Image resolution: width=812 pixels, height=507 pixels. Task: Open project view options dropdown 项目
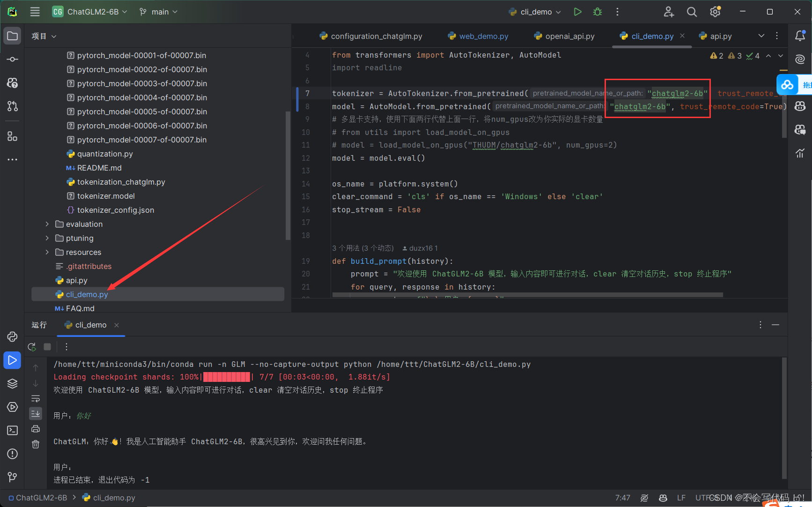pos(44,36)
